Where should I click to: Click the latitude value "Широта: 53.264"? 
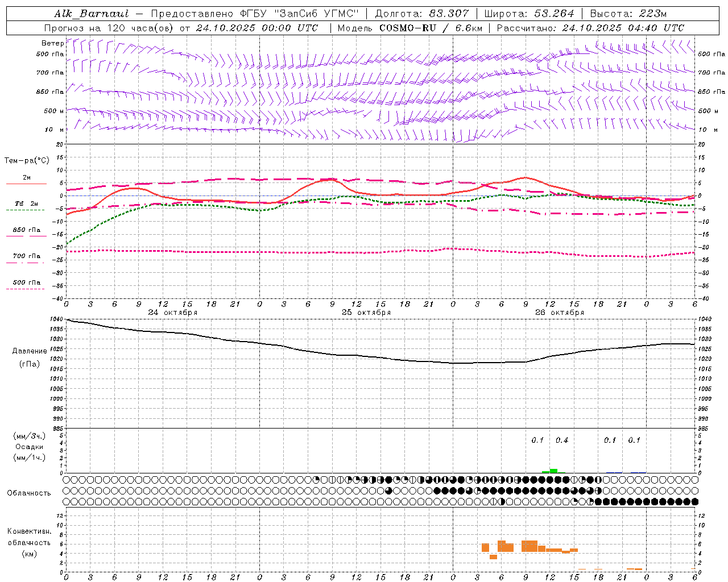(529, 14)
